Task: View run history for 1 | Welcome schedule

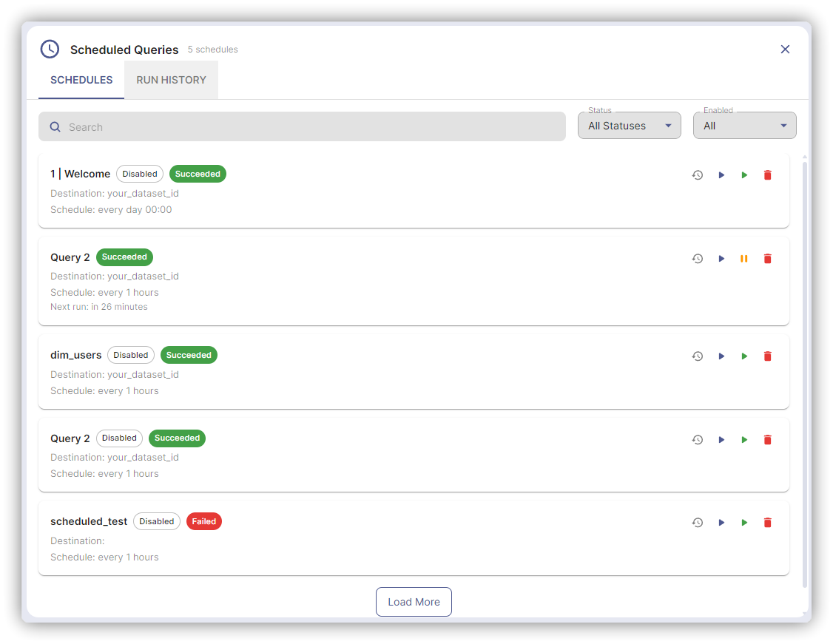Action: [697, 175]
